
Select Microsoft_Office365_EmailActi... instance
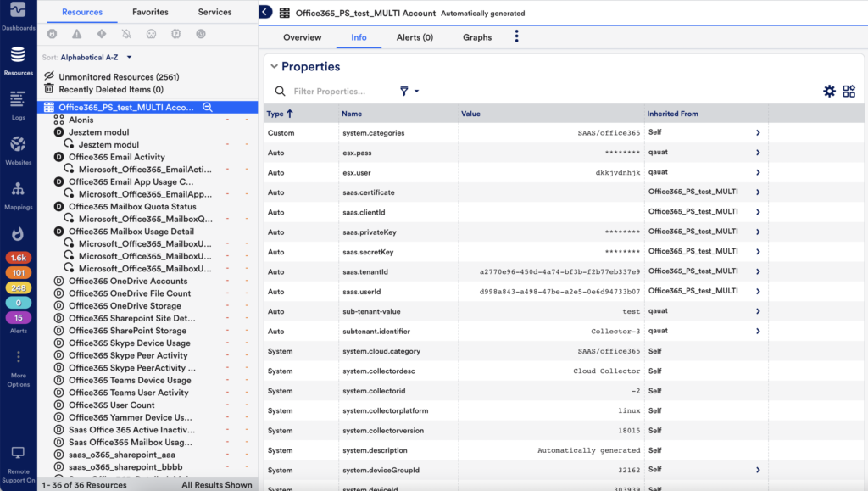[x=145, y=170]
